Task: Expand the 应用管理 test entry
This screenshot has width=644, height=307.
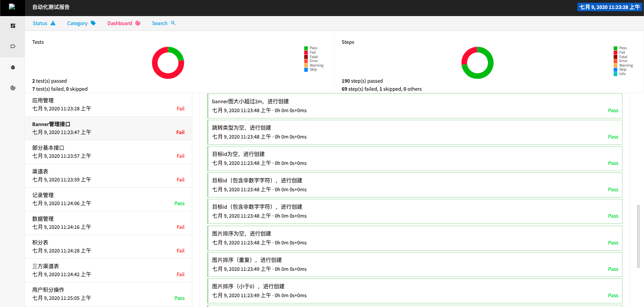Action: [x=108, y=104]
